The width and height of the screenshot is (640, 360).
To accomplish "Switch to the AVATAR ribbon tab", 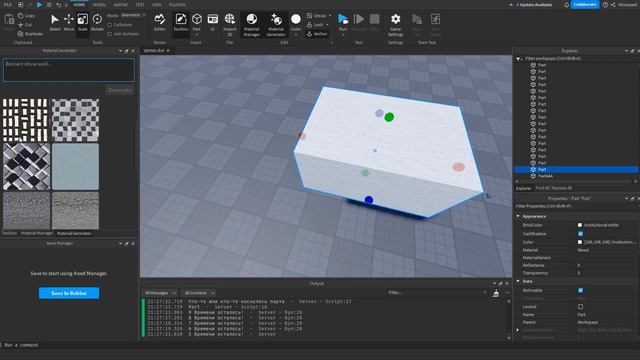I will click(120, 4).
